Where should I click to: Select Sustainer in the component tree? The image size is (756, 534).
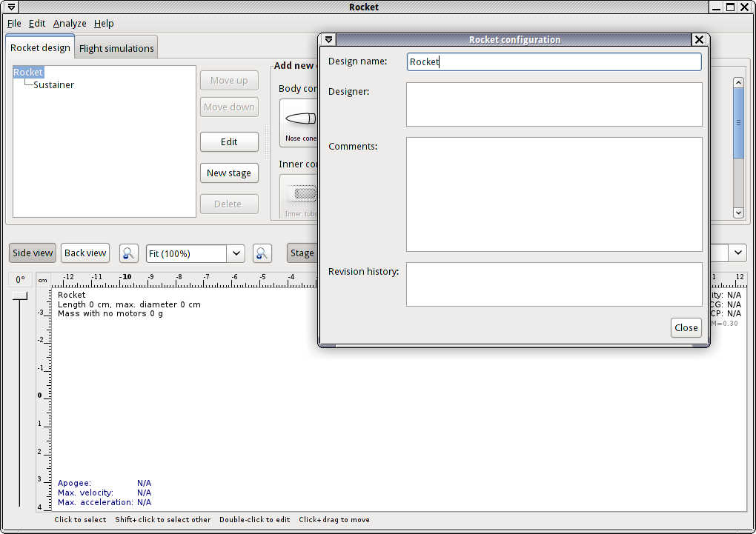coord(53,85)
